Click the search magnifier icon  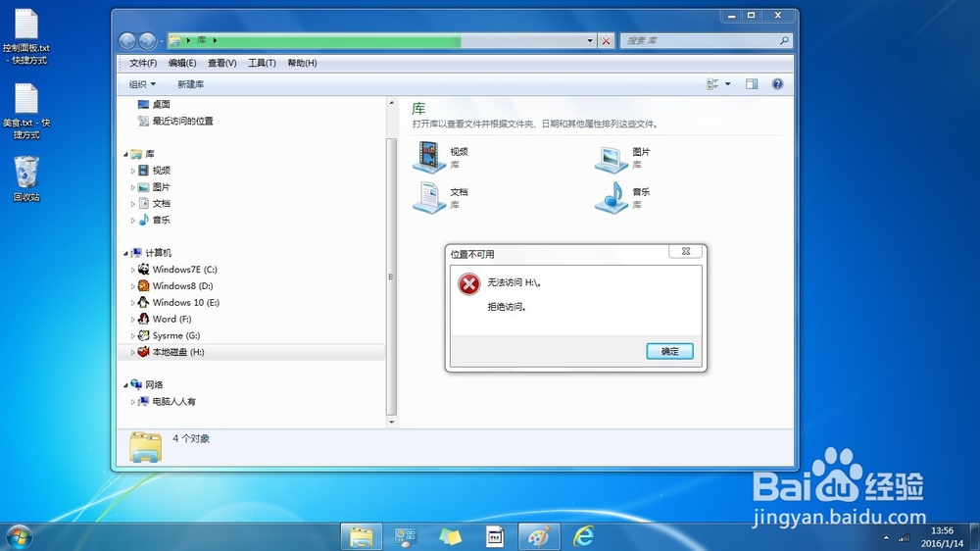coord(784,40)
